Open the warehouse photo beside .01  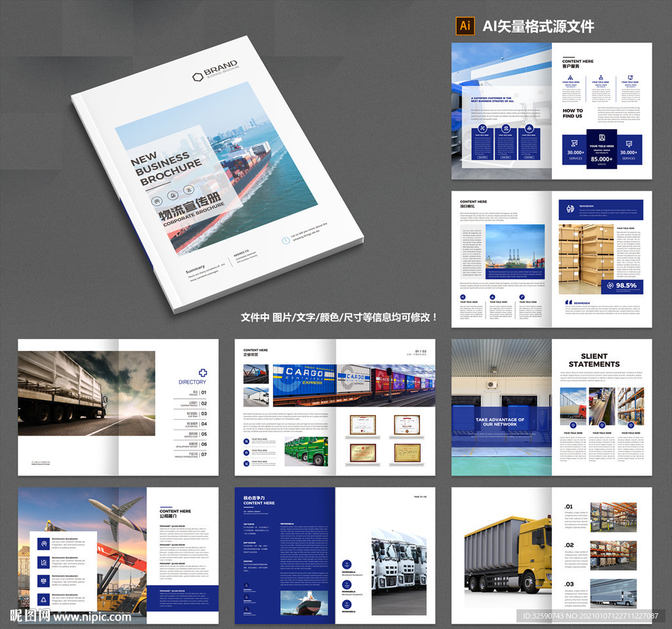coord(614,517)
